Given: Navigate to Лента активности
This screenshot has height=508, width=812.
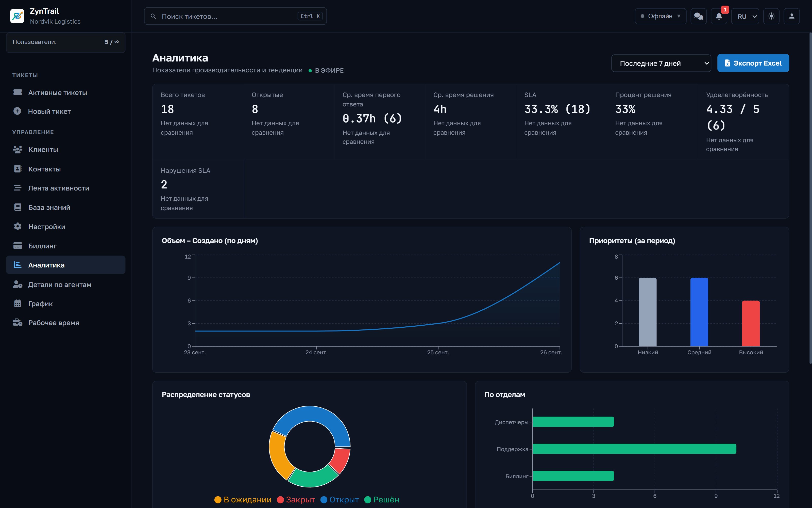Looking at the screenshot, I should click(66, 188).
